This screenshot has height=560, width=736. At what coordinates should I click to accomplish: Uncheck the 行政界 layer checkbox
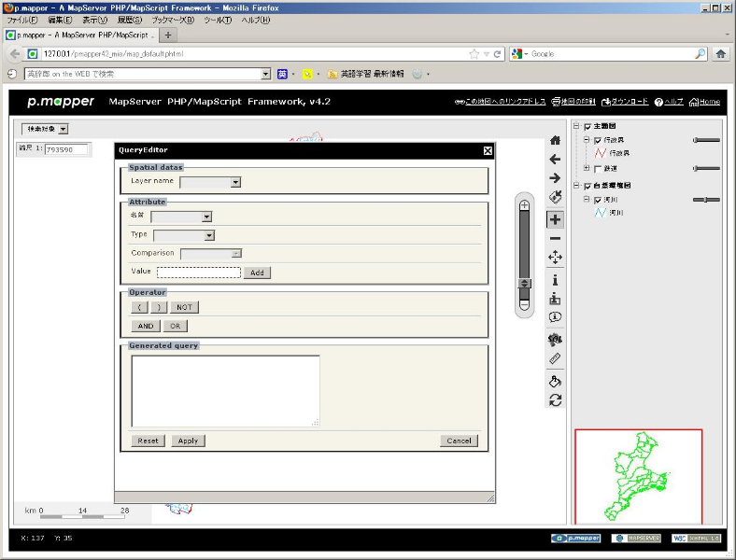pyautogui.click(x=598, y=140)
